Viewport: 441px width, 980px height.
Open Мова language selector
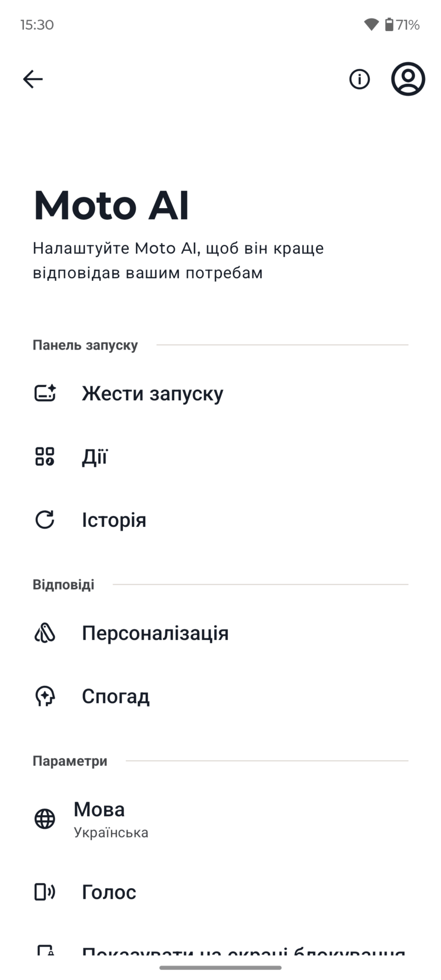click(x=99, y=809)
